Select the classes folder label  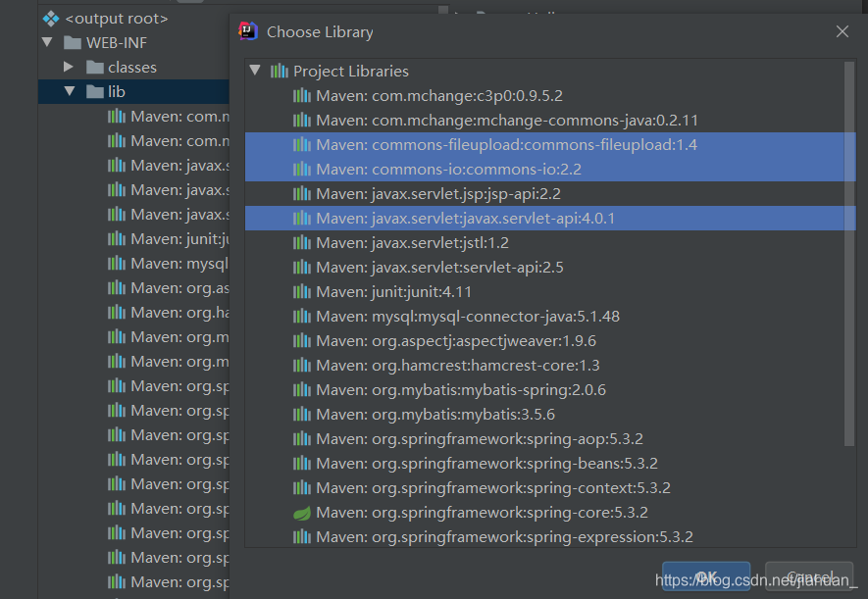(132, 68)
